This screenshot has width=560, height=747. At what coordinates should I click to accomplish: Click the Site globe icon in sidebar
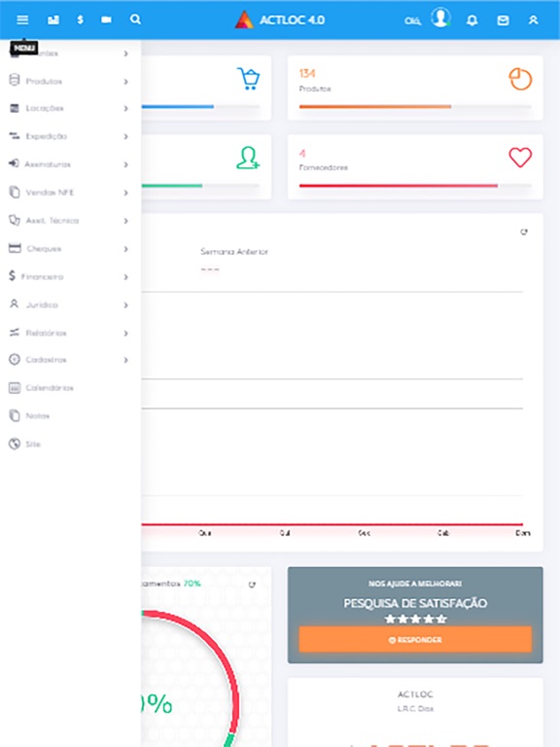(15, 444)
